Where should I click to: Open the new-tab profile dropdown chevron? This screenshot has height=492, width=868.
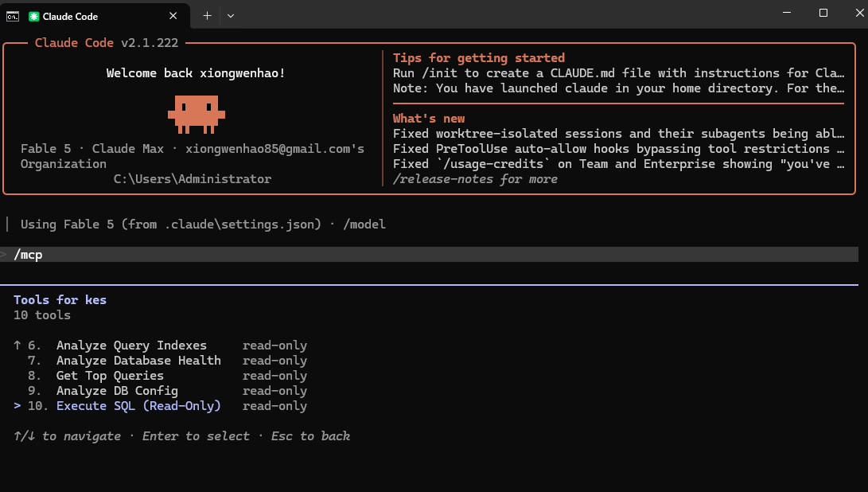click(231, 16)
